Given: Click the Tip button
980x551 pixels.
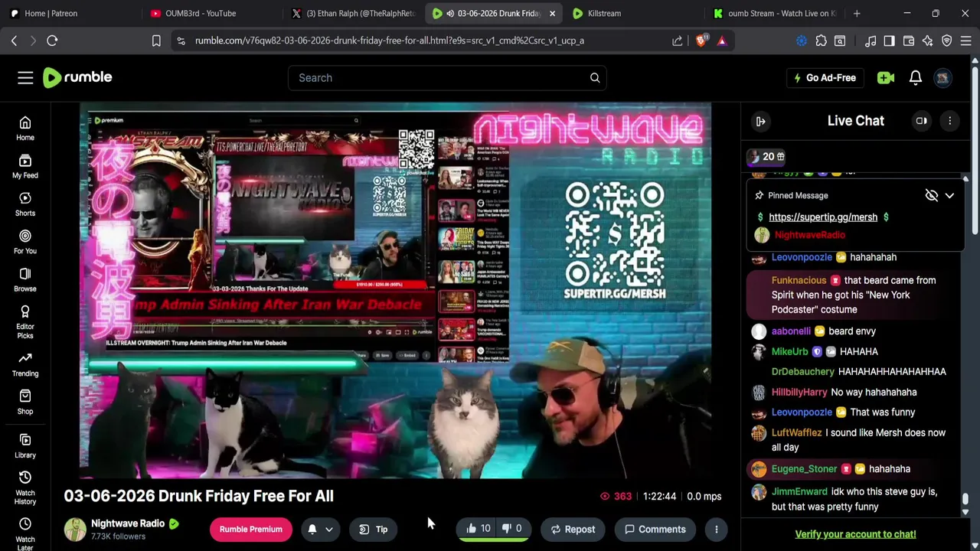Looking at the screenshot, I should [x=374, y=529].
